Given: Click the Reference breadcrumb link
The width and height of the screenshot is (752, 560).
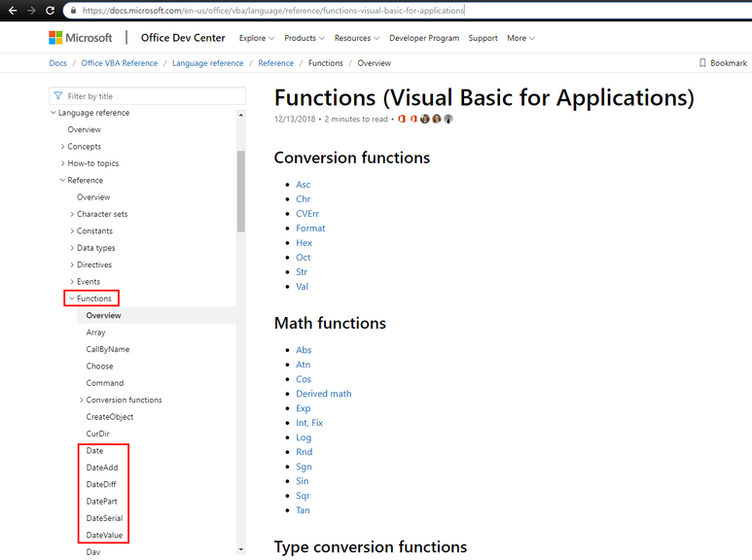Looking at the screenshot, I should point(275,63).
